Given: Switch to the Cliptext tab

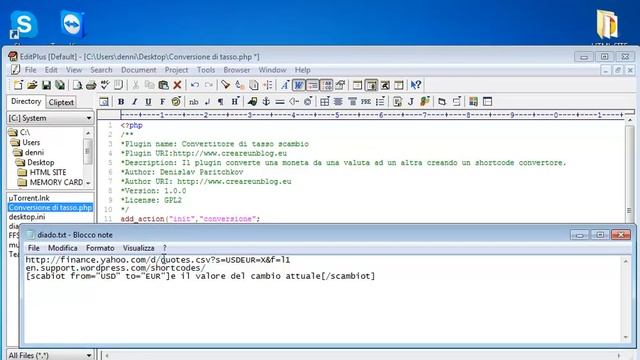Looking at the screenshot, I should [x=61, y=102].
